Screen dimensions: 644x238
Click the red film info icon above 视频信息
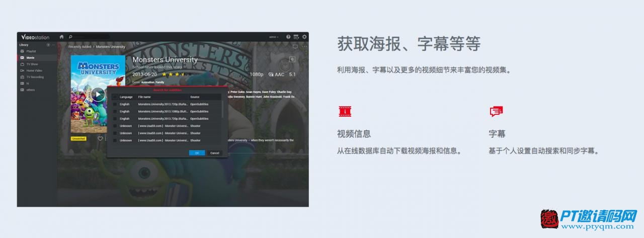[345, 112]
